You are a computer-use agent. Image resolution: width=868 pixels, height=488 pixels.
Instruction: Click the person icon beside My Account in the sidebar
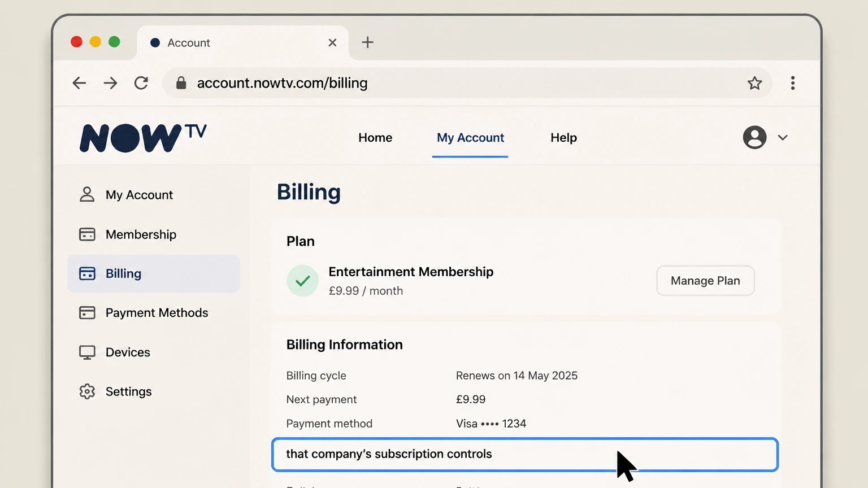coord(87,194)
